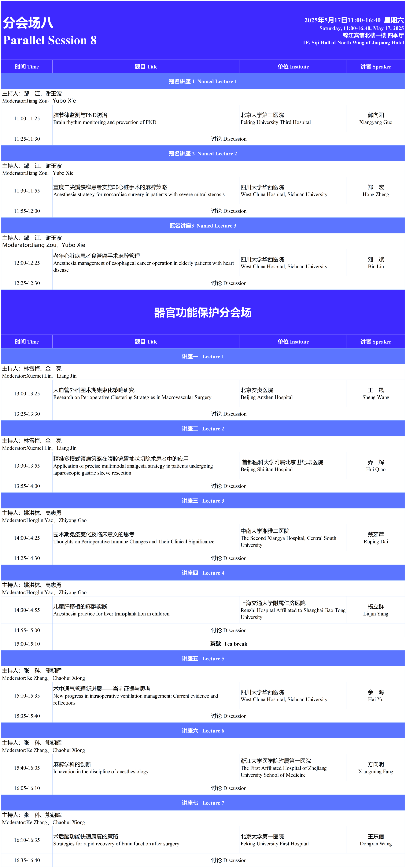Click the 'Lecture 4' section header

pyautogui.click(x=203, y=572)
